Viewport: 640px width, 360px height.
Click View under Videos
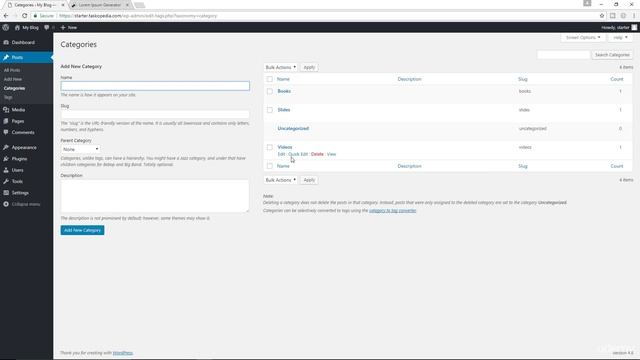pos(331,154)
